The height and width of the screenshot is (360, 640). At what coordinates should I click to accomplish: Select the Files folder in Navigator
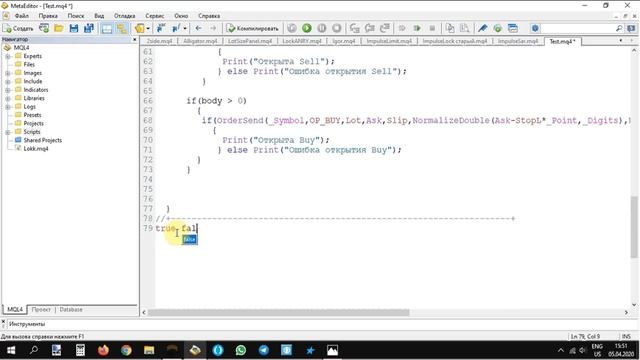pos(29,64)
